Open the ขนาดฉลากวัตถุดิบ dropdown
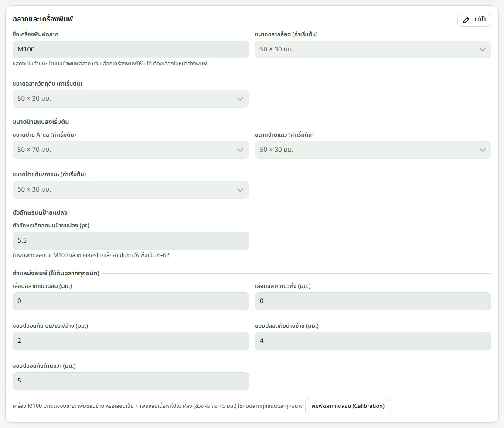This screenshot has height=428, width=504. click(x=130, y=99)
